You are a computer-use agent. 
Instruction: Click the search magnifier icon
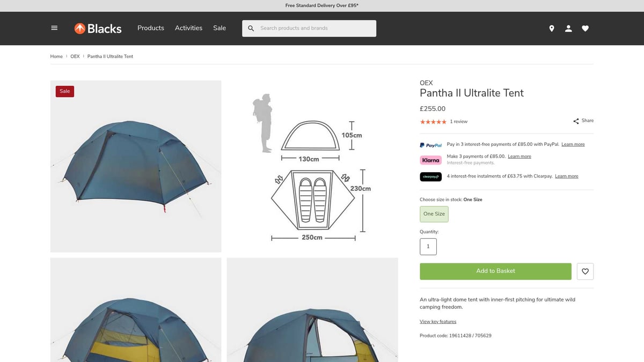[x=251, y=28]
